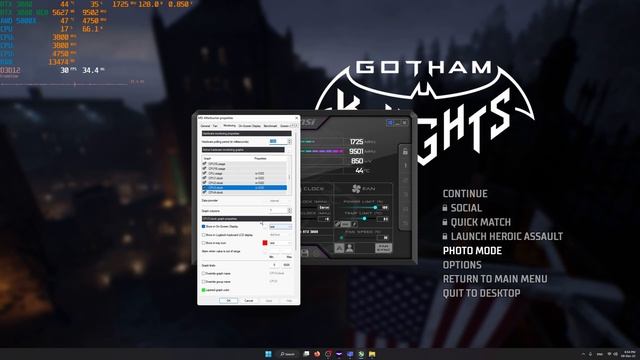
Task: Select the blue highlighted graph row
Action: coord(244,188)
